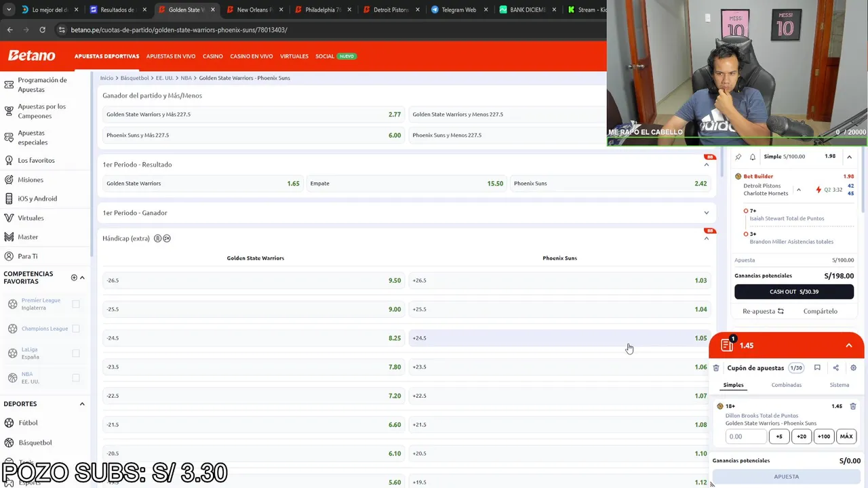Select Isaiah Stewart 7+ radio marker
The width and height of the screenshot is (868, 488).
click(x=746, y=211)
